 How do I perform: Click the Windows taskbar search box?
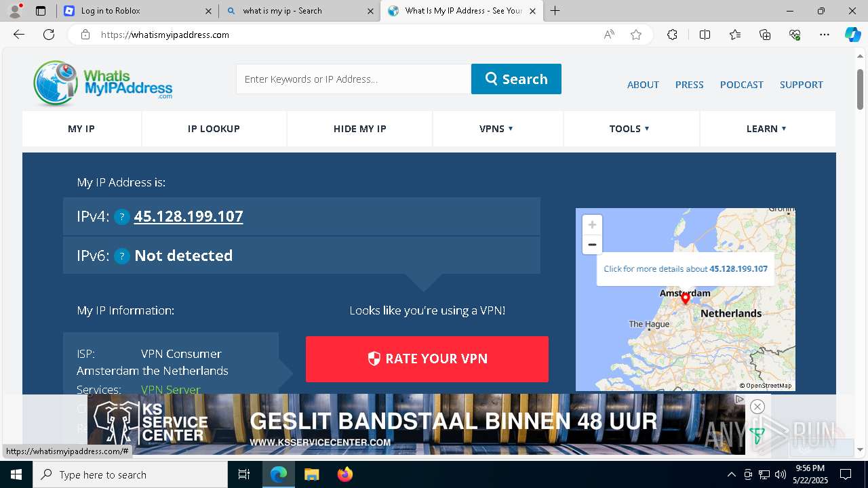coord(130,474)
